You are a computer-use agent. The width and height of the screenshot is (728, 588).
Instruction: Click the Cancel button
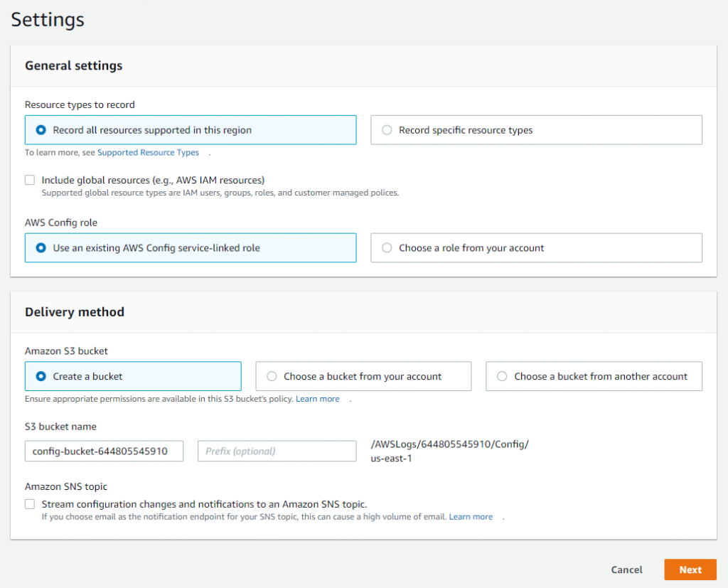(626, 570)
